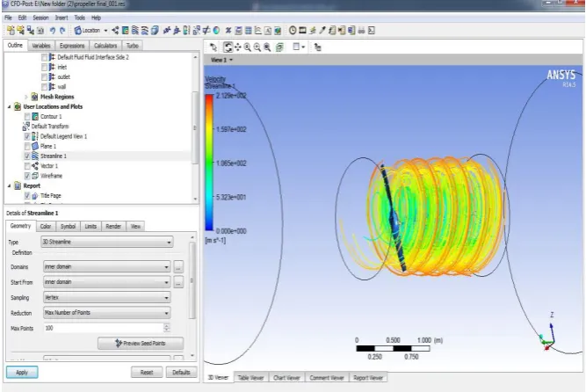Insert a Vector plot via toolbar icon
The width and height of the screenshot is (586, 392).
(x=115, y=30)
